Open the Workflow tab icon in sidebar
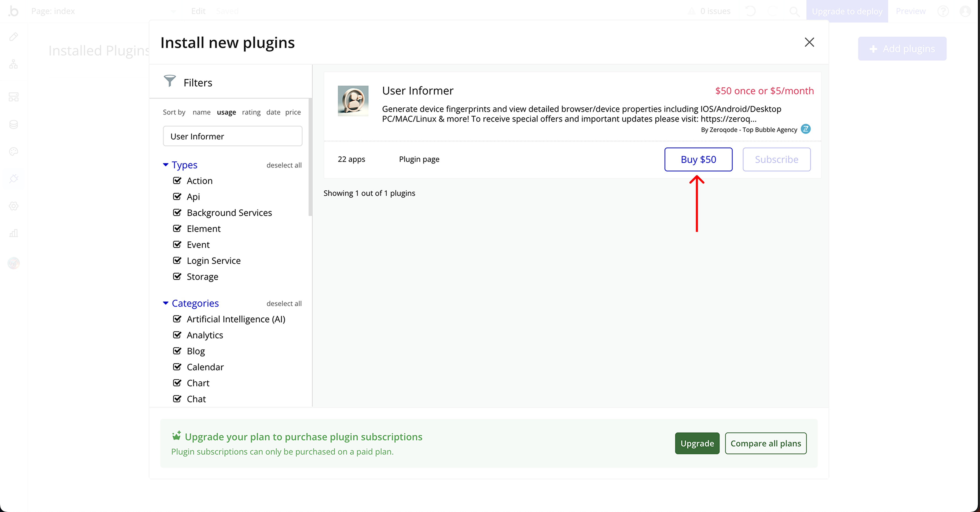This screenshot has height=512, width=980. click(x=14, y=64)
